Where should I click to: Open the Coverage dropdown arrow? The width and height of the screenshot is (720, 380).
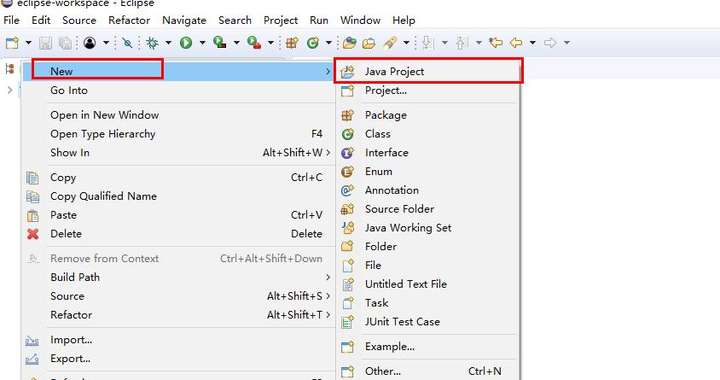(x=236, y=43)
